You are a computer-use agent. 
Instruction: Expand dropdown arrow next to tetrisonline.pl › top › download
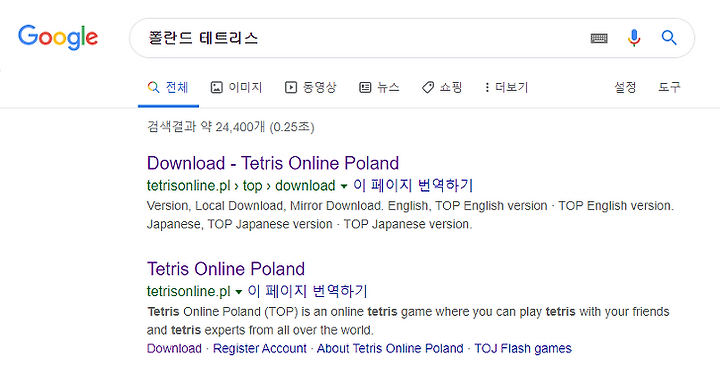click(343, 186)
